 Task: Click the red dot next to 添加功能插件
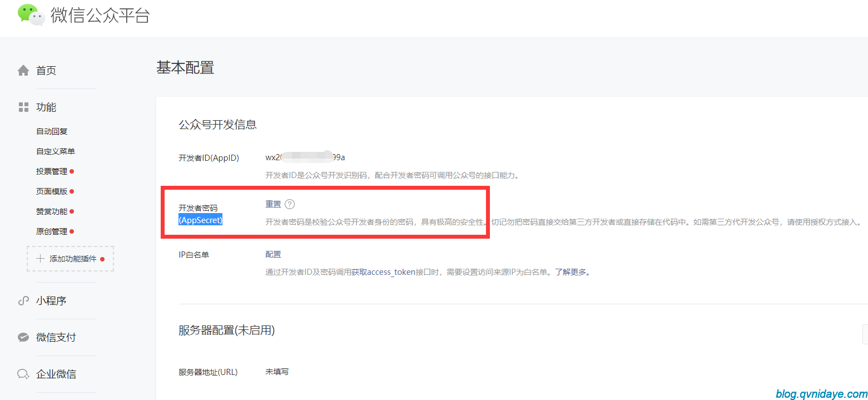102,259
